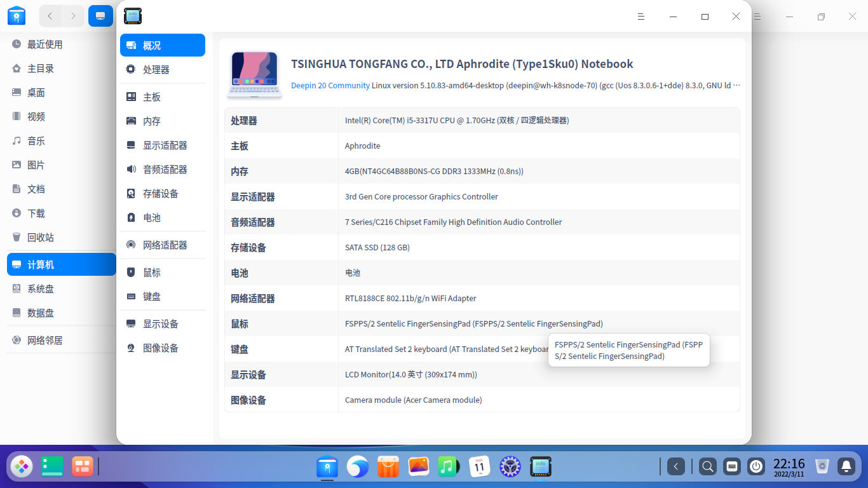Launch the App Store from the taskbar

(x=388, y=466)
